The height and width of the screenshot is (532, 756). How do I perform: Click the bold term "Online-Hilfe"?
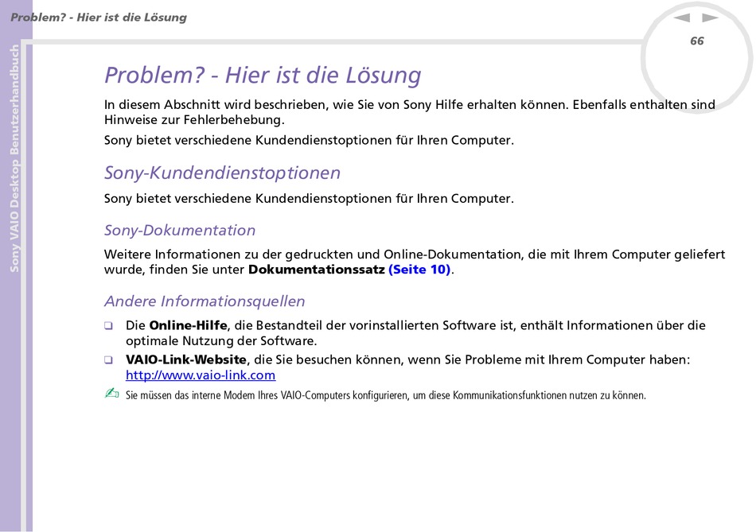coord(189,325)
